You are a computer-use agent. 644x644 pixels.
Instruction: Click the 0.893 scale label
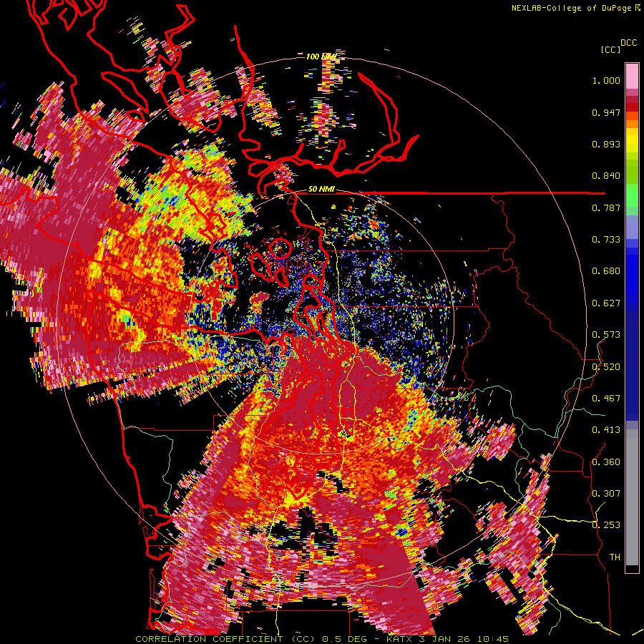[606, 144]
